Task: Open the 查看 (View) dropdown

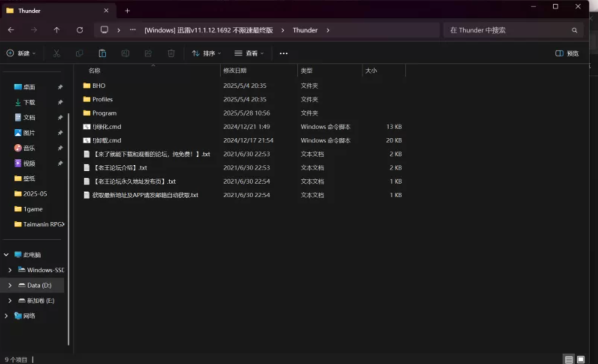Action: tap(249, 53)
